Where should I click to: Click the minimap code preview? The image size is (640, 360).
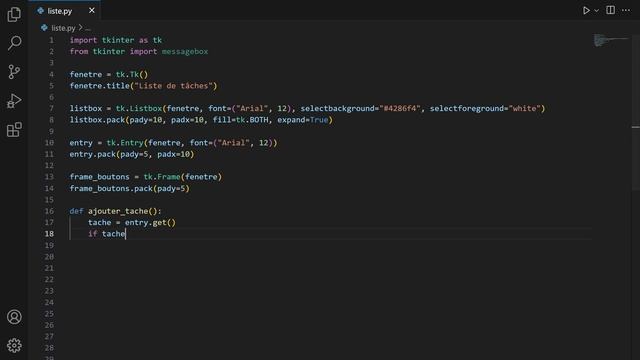click(x=610, y=40)
